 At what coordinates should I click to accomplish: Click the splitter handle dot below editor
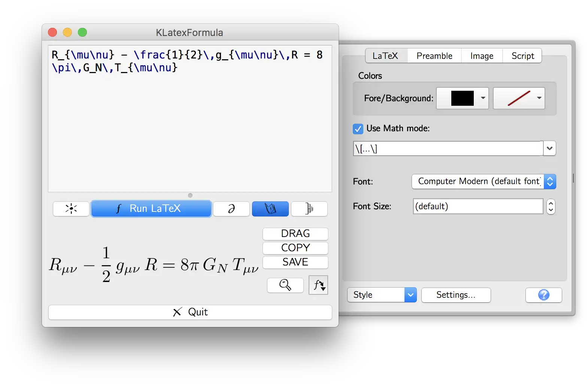[190, 195]
